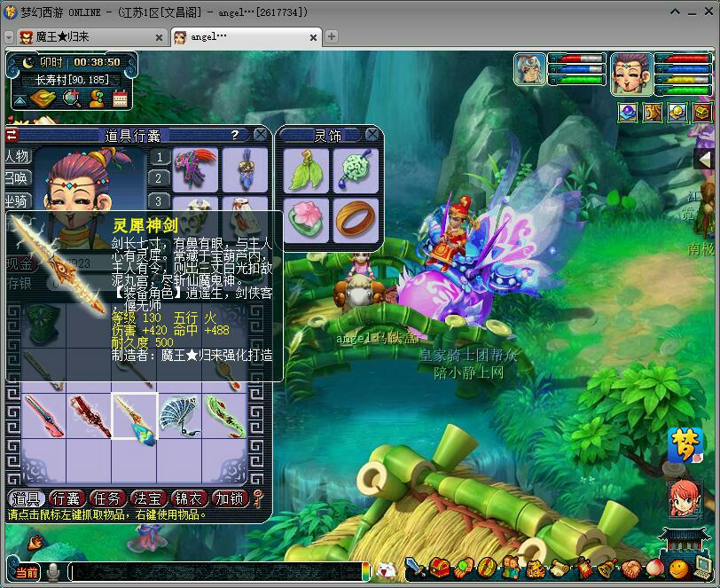Click the pet portrait at top right

[x=530, y=69]
